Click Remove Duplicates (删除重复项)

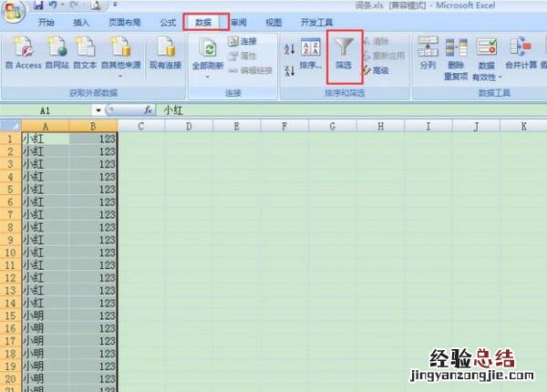456,58
